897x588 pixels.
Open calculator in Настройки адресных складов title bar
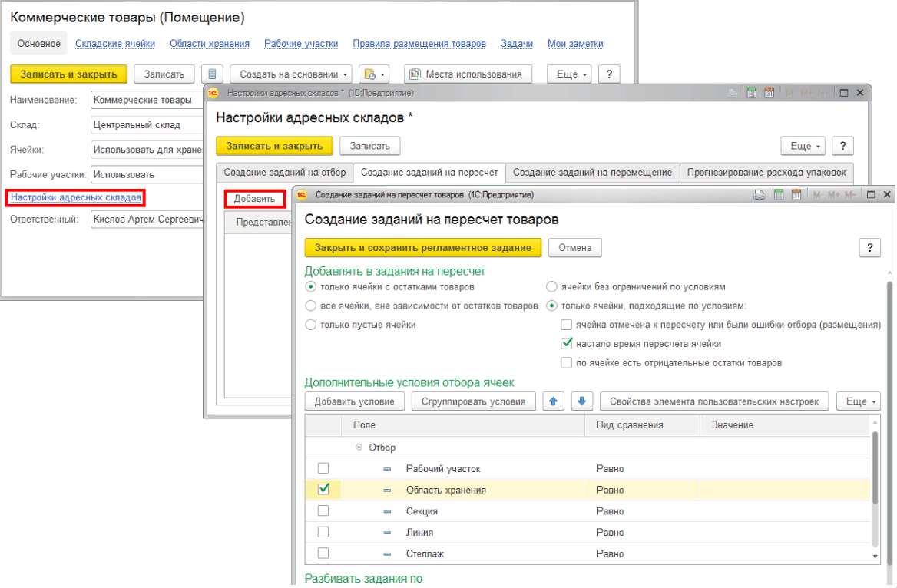[x=751, y=93]
